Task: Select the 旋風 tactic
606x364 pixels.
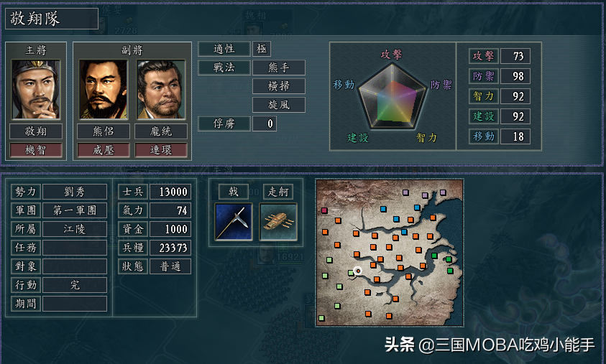Action: pyautogui.click(x=279, y=105)
